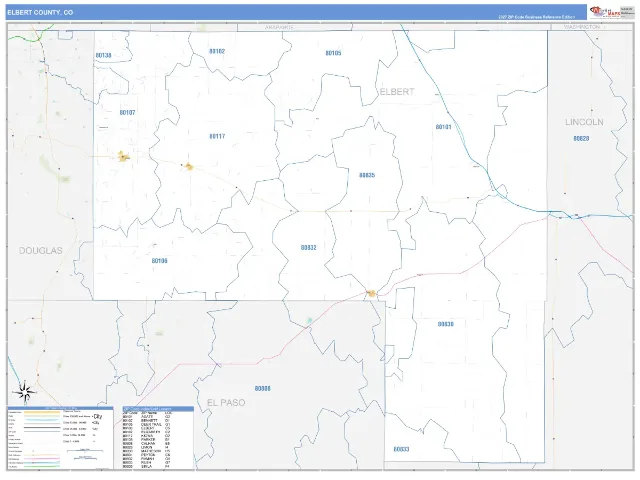
Task: Click the ELBERT COUNTY, CO title
Action: [x=40, y=13]
